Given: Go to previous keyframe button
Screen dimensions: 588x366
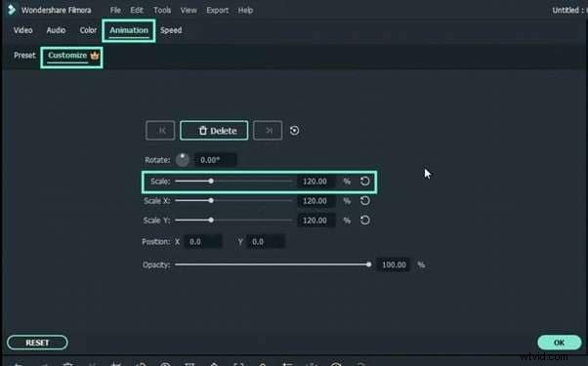Looking at the screenshot, I should click(x=160, y=131).
